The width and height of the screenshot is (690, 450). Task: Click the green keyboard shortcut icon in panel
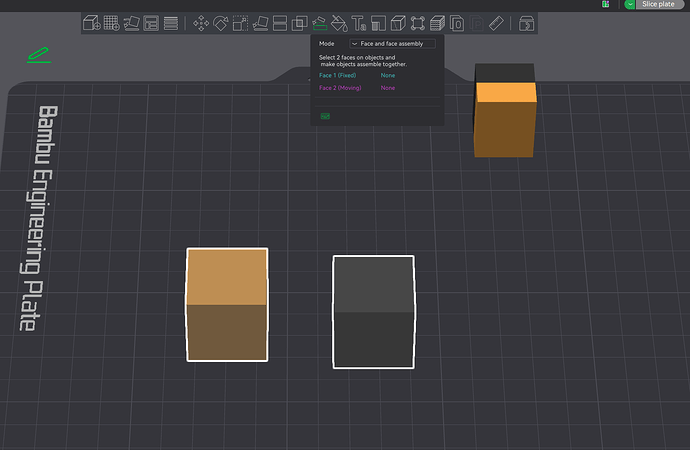pyautogui.click(x=325, y=116)
